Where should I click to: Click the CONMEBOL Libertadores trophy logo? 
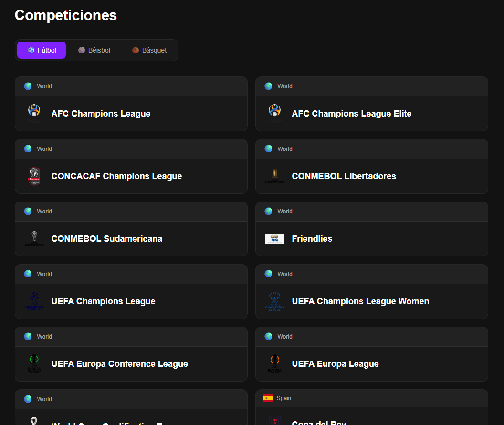[x=274, y=176]
